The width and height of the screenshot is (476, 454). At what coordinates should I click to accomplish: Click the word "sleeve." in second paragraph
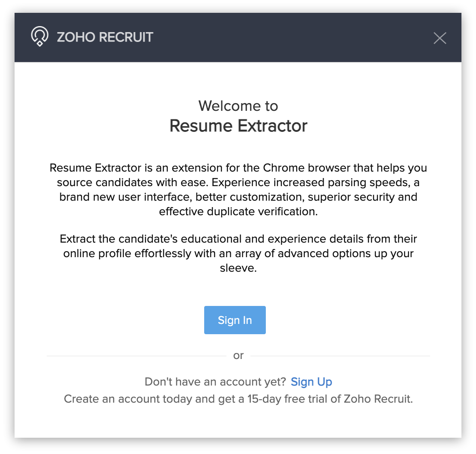[x=238, y=269]
